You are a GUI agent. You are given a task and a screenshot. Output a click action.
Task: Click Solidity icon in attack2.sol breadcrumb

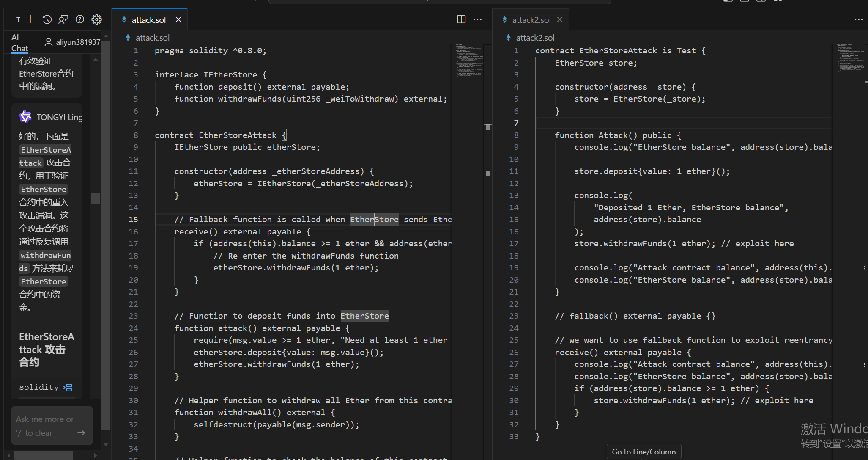coord(508,38)
